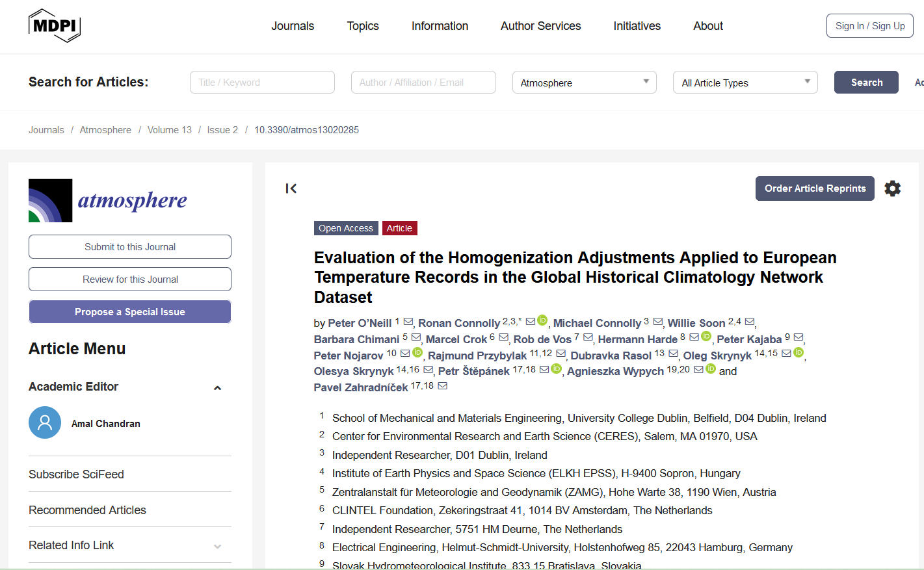
Task: Click the email icon next to Peter O'Neill
Action: (x=408, y=321)
